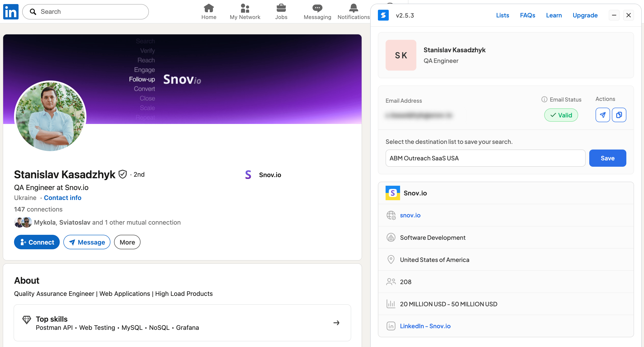Click the verified shield badge icon
The height and width of the screenshot is (347, 644).
[122, 174]
